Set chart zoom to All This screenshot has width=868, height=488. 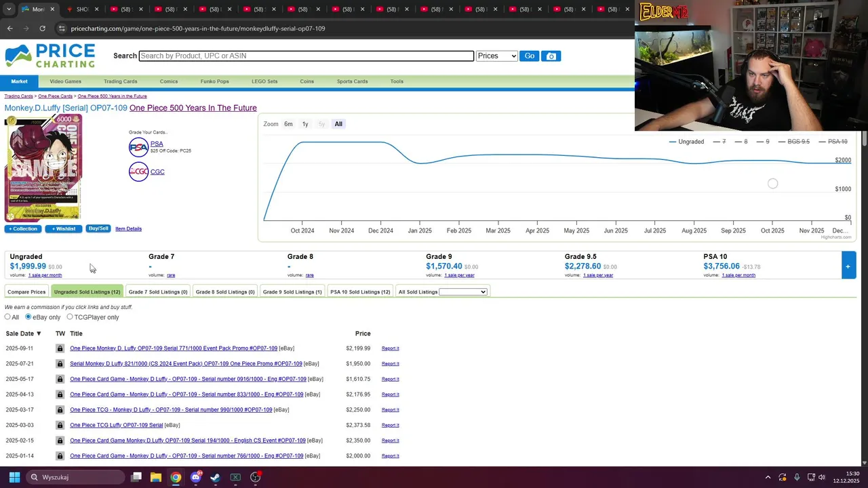[338, 124]
